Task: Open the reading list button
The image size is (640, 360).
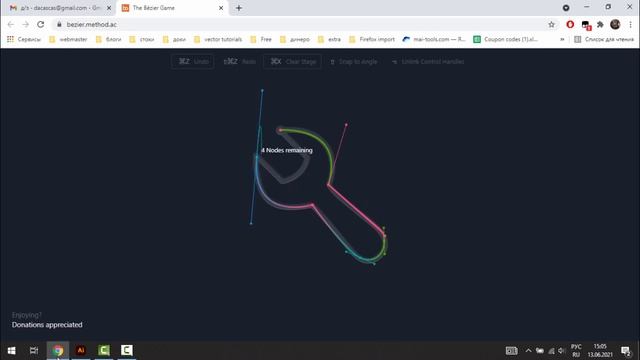Action: 604,39
